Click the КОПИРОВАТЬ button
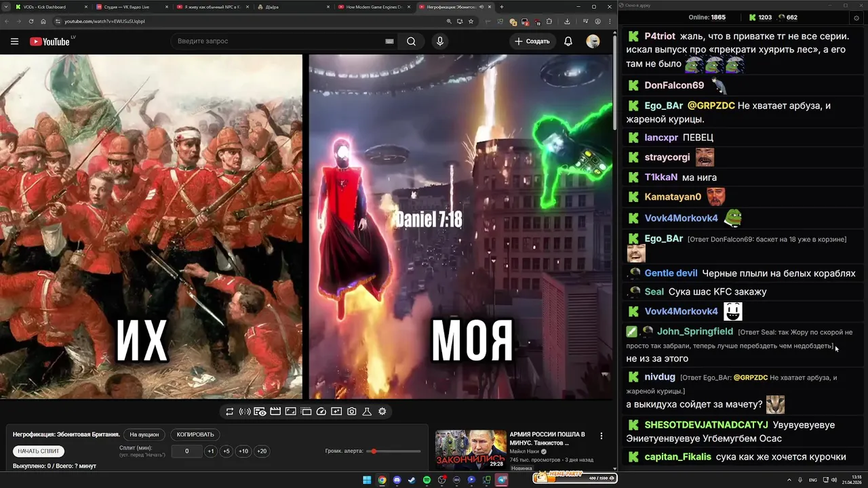 pos(195,434)
